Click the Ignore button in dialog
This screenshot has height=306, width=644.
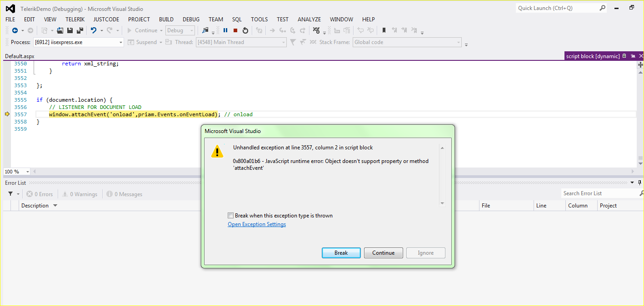[426, 253]
